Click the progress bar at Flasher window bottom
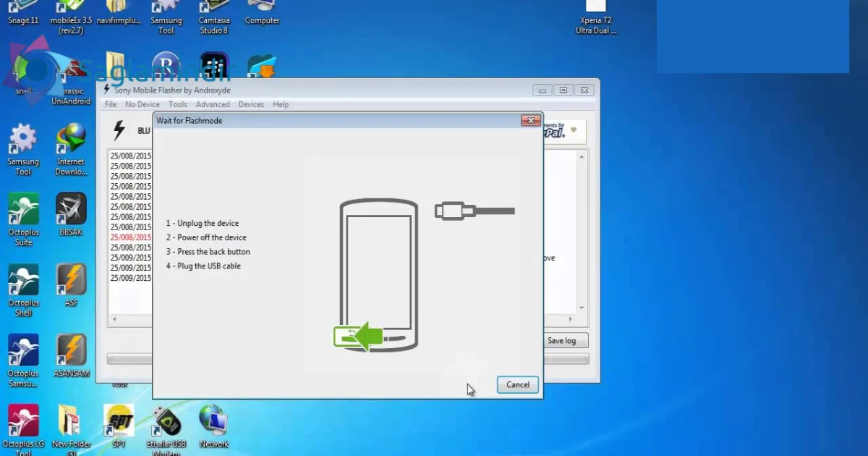This screenshot has height=456, width=868. (348, 359)
